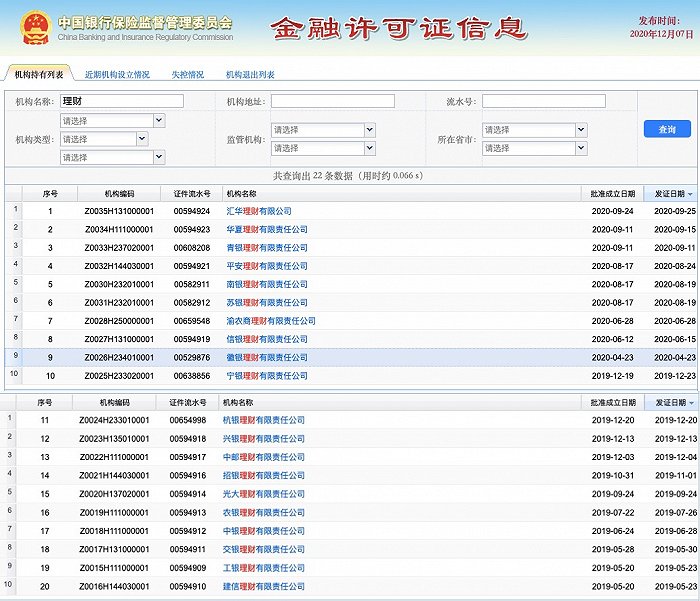This screenshot has height=601, width=700.
Task: Expand the first 机构类型 dropdown
Action: pyautogui.click(x=112, y=121)
